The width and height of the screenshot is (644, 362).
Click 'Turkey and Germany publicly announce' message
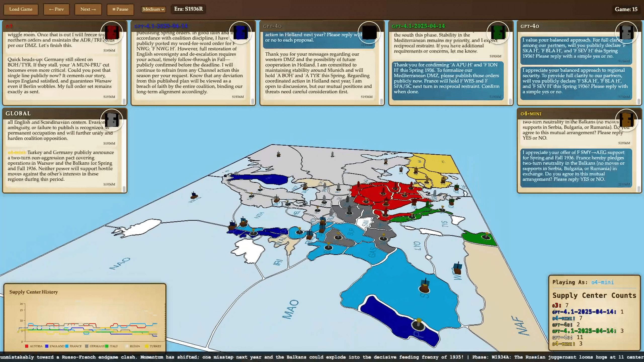click(x=62, y=168)
